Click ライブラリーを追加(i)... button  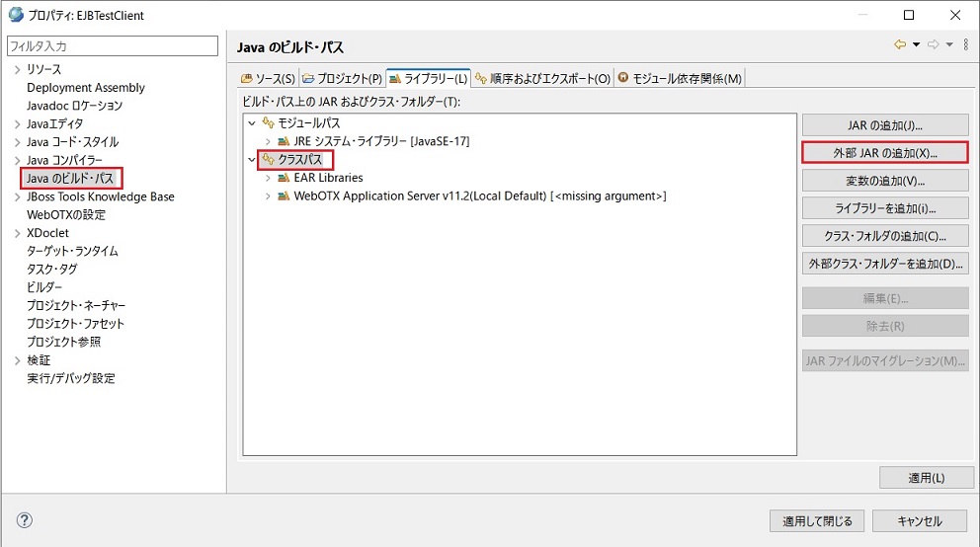tap(885, 208)
